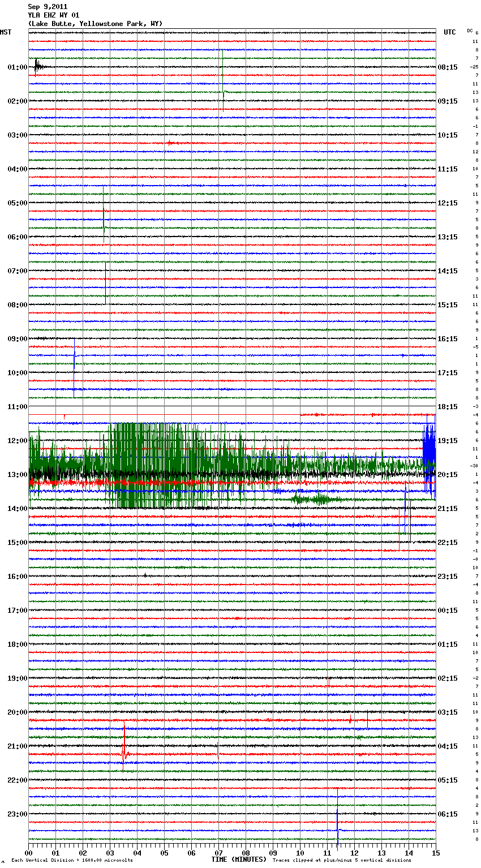Select the '09:00' MST time label
Viewport: 481px width, 868px height.
[x=17, y=339]
